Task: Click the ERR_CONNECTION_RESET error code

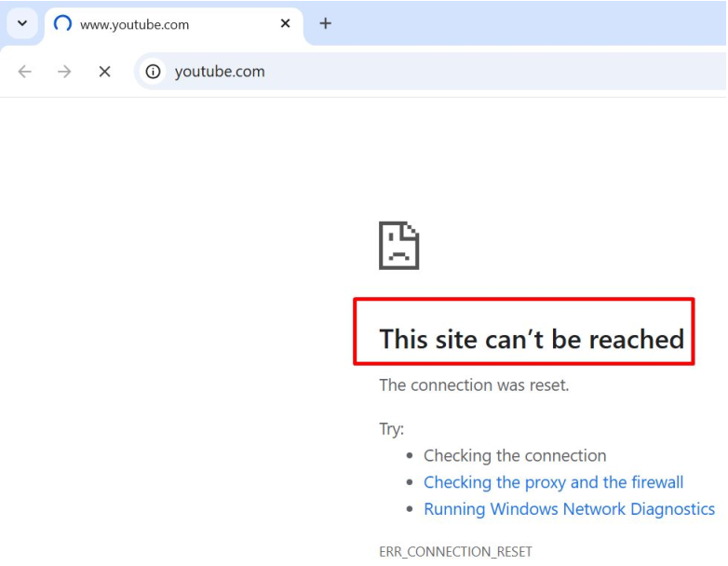Action: click(455, 552)
